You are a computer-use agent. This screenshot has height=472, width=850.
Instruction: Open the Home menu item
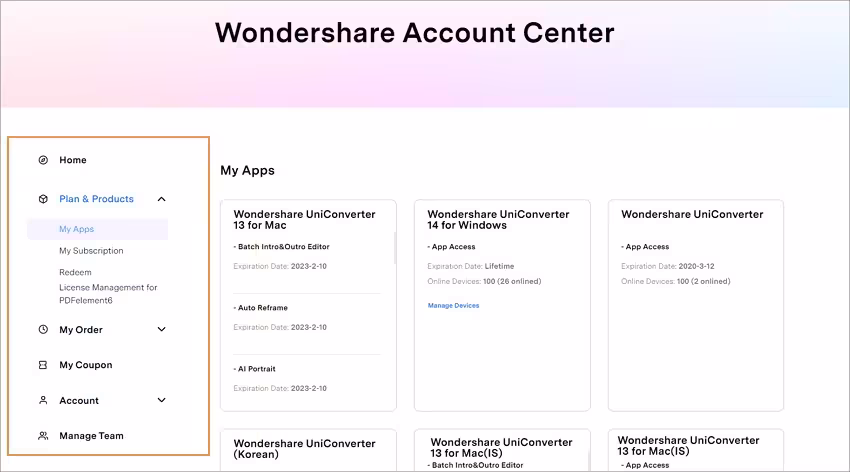73,160
